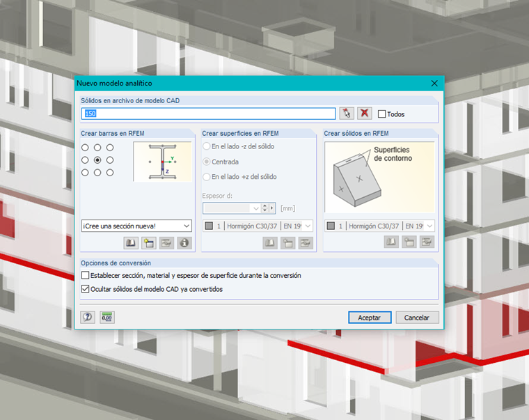Create a new material under Crear sólidos
529x420 pixels.
(x=409, y=242)
